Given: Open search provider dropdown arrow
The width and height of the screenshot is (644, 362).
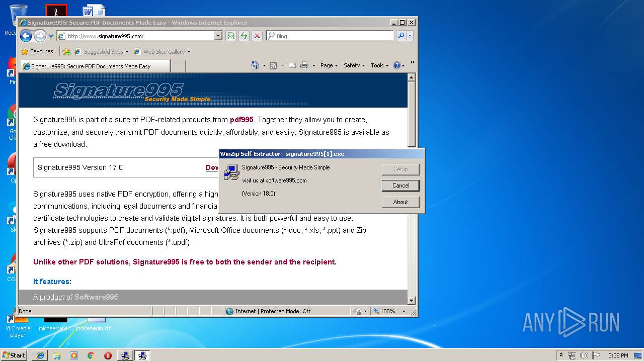Looking at the screenshot, I should 410,36.
